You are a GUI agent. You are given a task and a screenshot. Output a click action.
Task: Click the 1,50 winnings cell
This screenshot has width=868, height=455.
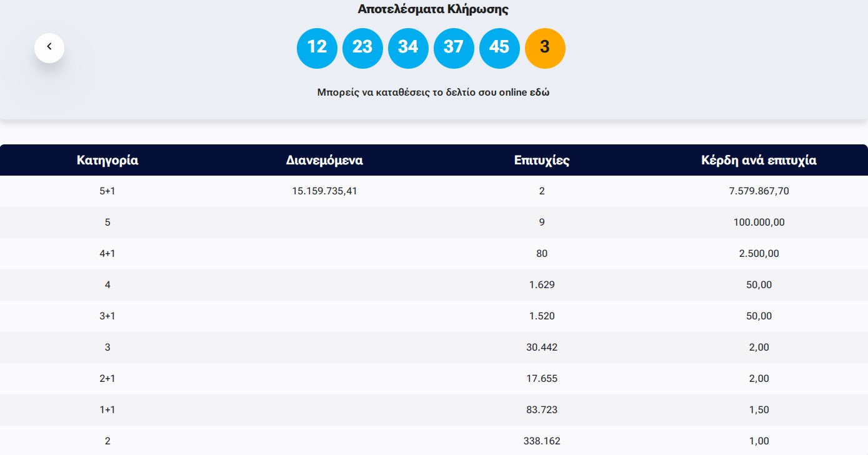[759, 410]
